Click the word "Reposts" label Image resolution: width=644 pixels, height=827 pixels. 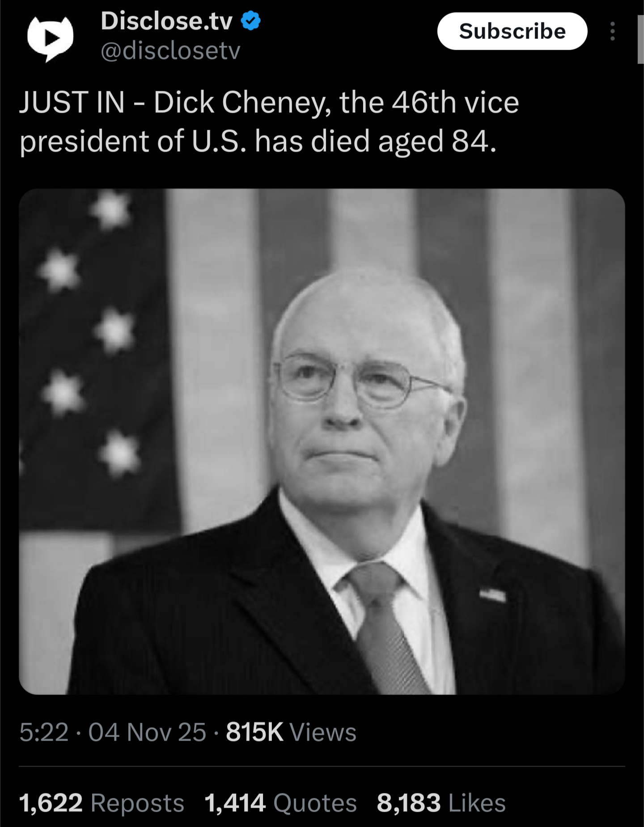click(x=138, y=803)
